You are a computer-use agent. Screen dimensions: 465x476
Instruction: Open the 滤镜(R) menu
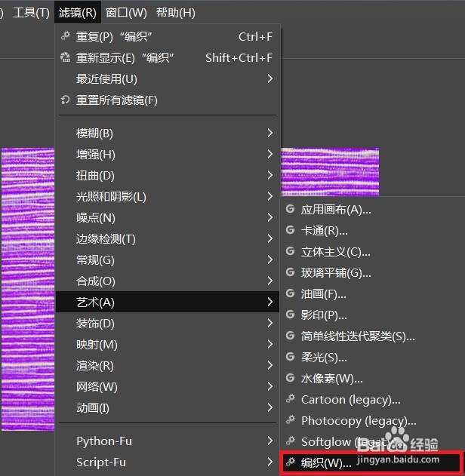(x=78, y=13)
